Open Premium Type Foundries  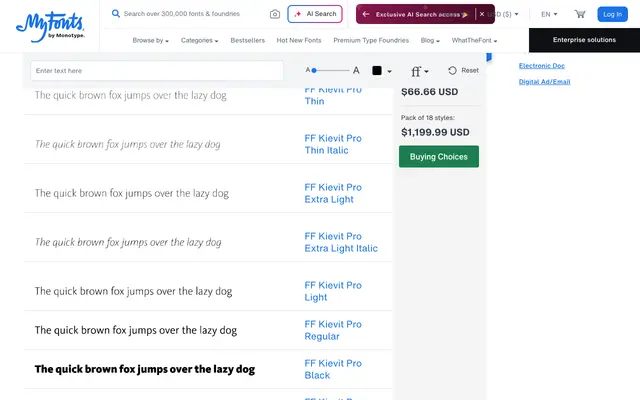[x=371, y=40]
